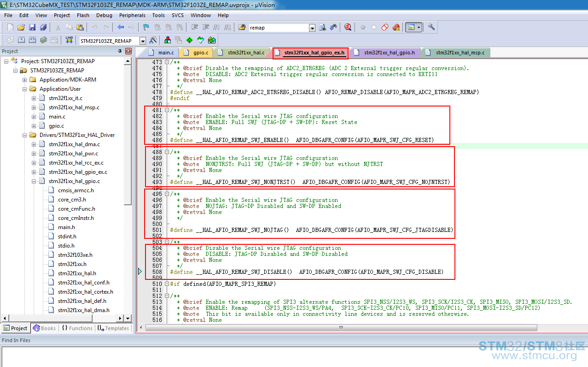Viewport: 588px width, 367px height.
Task: Switch to the main.c editor tab
Action: point(162,53)
